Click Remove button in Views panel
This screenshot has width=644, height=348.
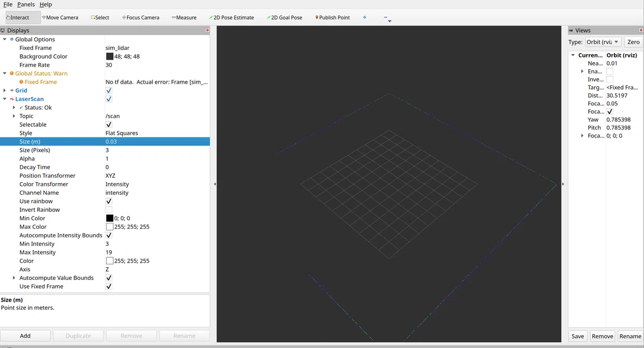[602, 336]
